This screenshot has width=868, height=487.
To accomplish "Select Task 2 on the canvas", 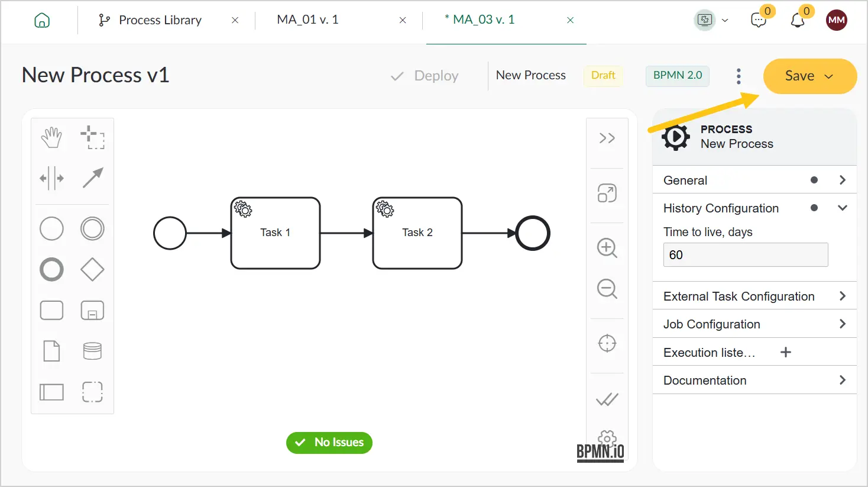I will (417, 233).
